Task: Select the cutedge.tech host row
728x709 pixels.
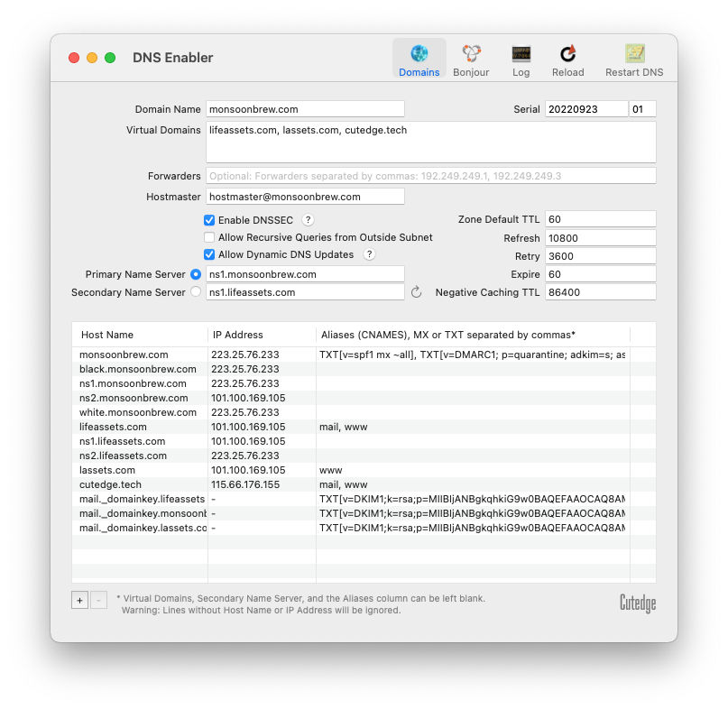Action: pos(140,484)
